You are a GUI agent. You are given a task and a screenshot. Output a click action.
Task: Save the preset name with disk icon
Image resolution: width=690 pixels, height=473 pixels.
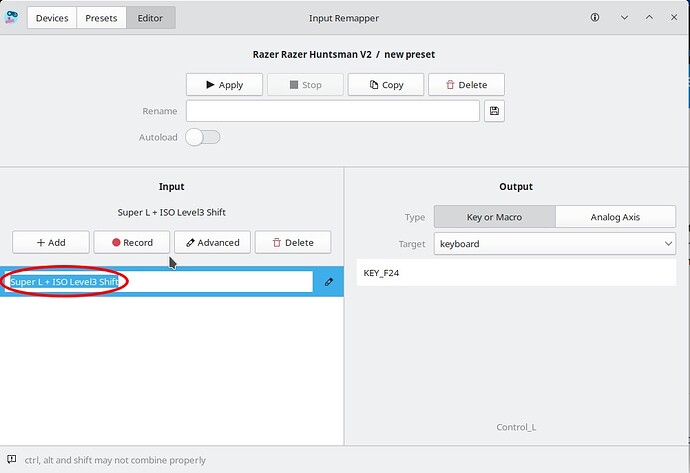tap(494, 111)
